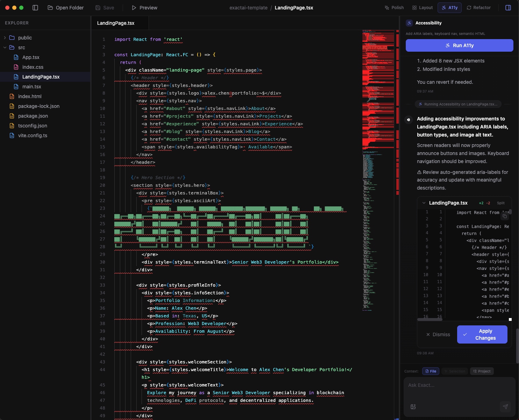Viewport: 519px width, 420px height.
Task: Toggle the right panel layout icon
Action: pyautogui.click(x=508, y=8)
